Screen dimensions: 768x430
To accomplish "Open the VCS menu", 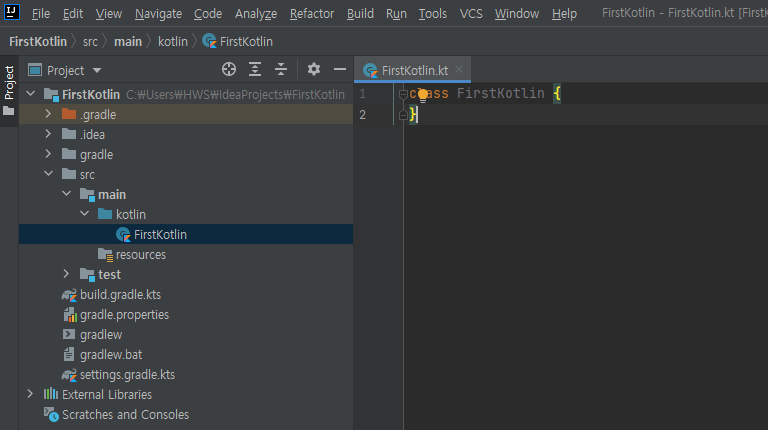I will [471, 14].
